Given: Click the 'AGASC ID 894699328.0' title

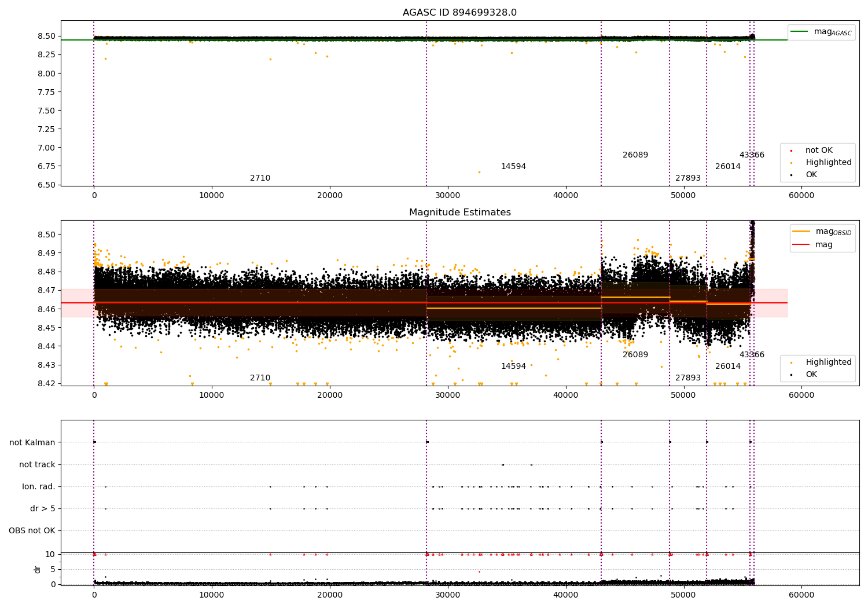Looking at the screenshot, I should (459, 13).
